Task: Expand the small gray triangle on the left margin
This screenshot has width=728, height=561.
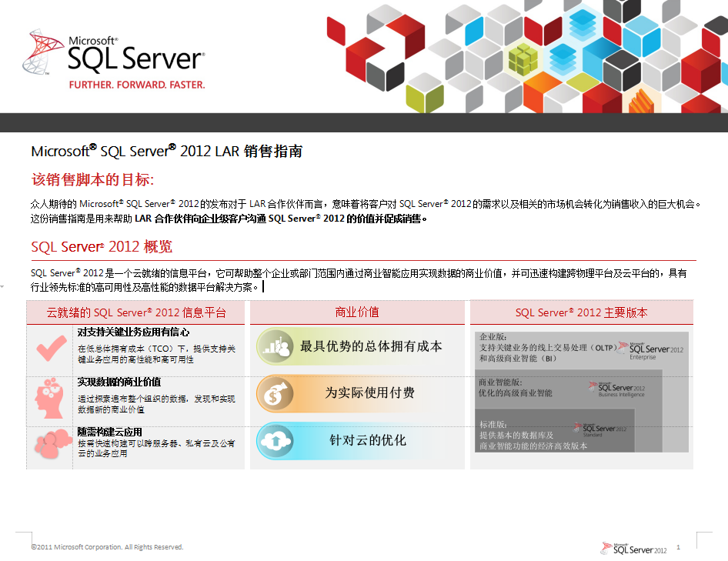Action: point(3,286)
